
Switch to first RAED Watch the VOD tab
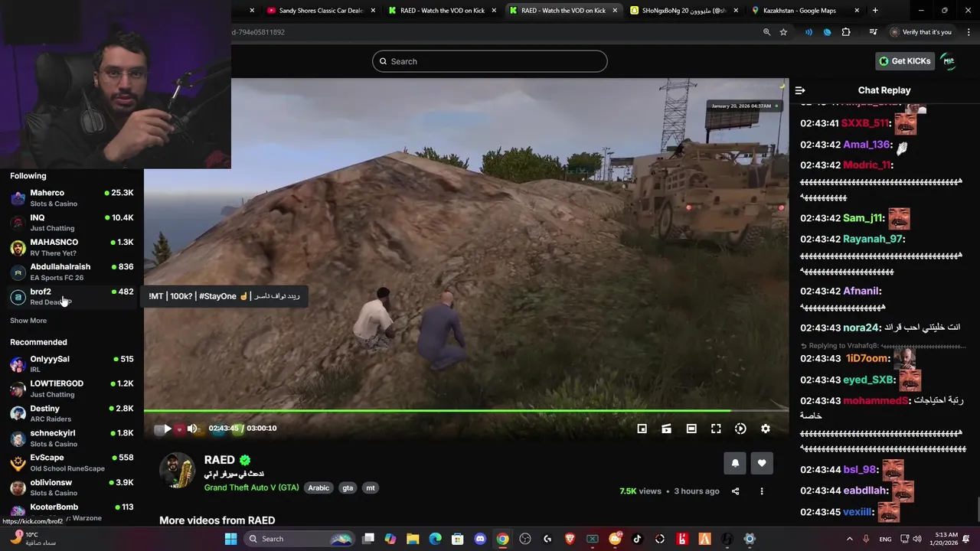click(x=441, y=11)
